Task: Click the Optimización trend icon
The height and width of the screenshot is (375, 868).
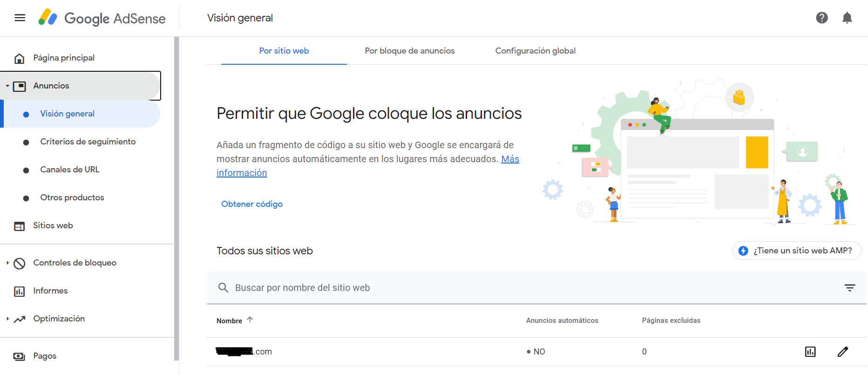Action: 19,319
